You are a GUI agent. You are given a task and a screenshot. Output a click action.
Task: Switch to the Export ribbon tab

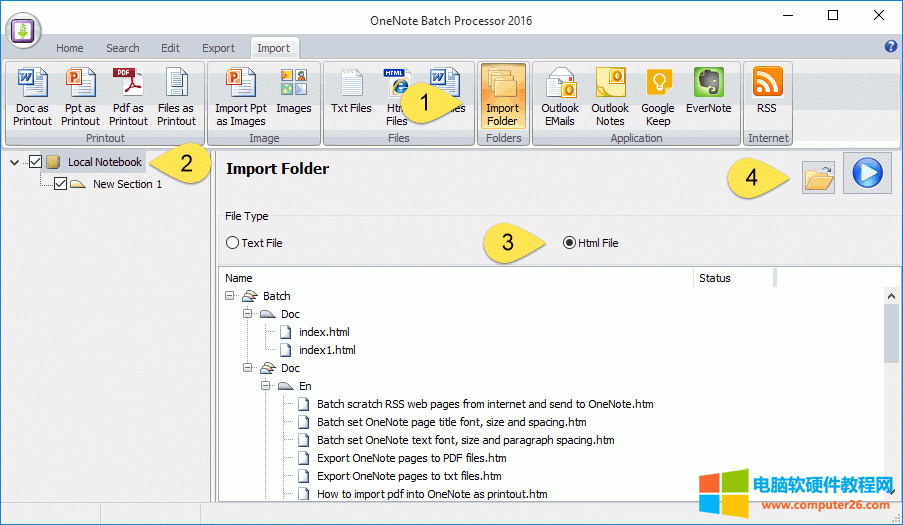(x=218, y=48)
